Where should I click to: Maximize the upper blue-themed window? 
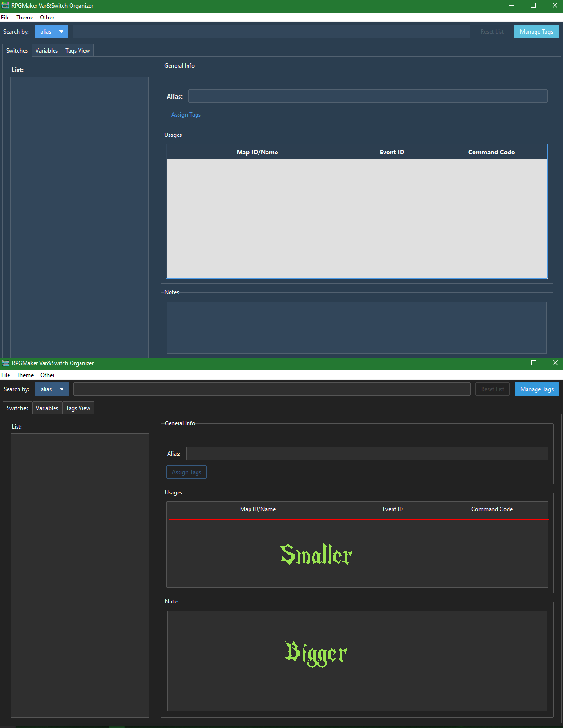pos(533,6)
